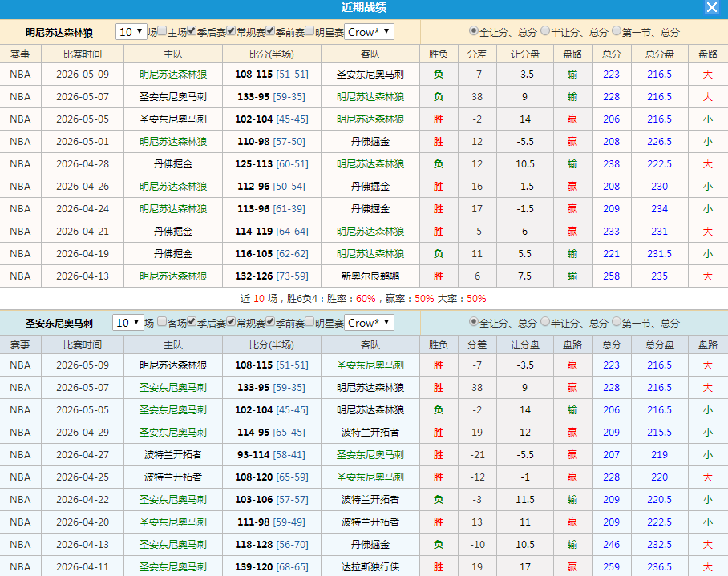
Task: Select 第一节、总分 radio in 圣安东尼奥马刺 section
Action: (616, 321)
